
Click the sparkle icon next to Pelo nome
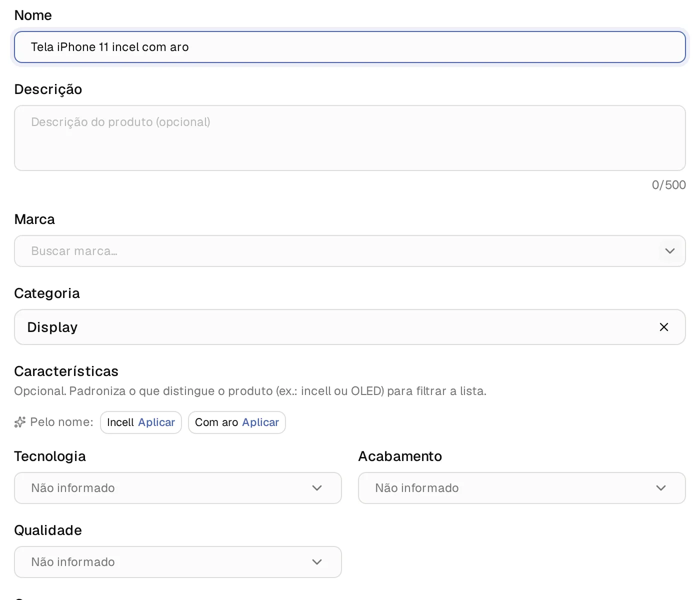pos(20,422)
